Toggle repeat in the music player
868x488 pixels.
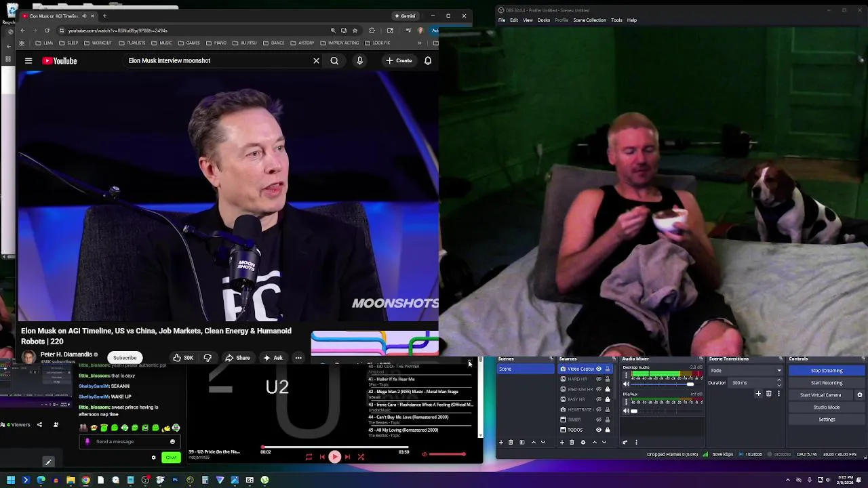pyautogui.click(x=309, y=457)
